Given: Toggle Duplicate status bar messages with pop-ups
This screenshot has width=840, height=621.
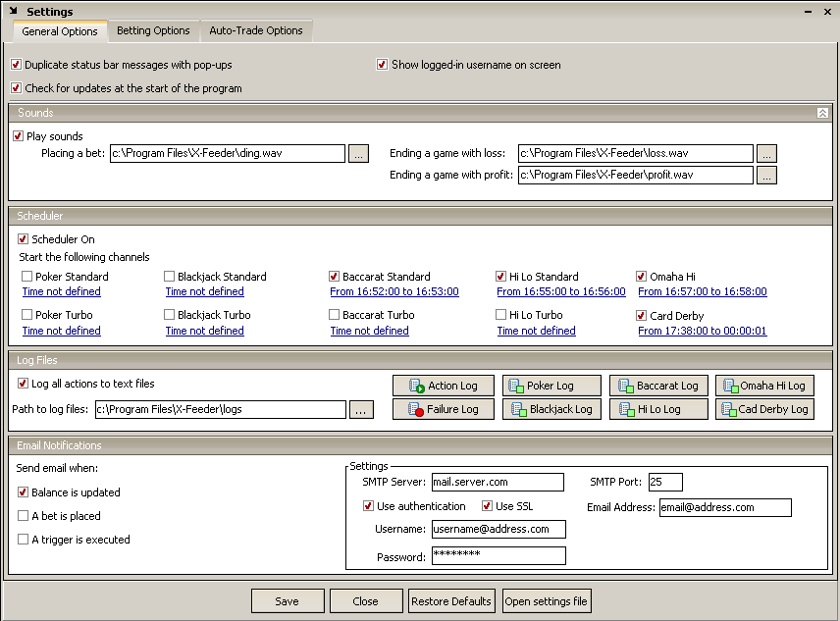Looking at the screenshot, I should tap(16, 65).
